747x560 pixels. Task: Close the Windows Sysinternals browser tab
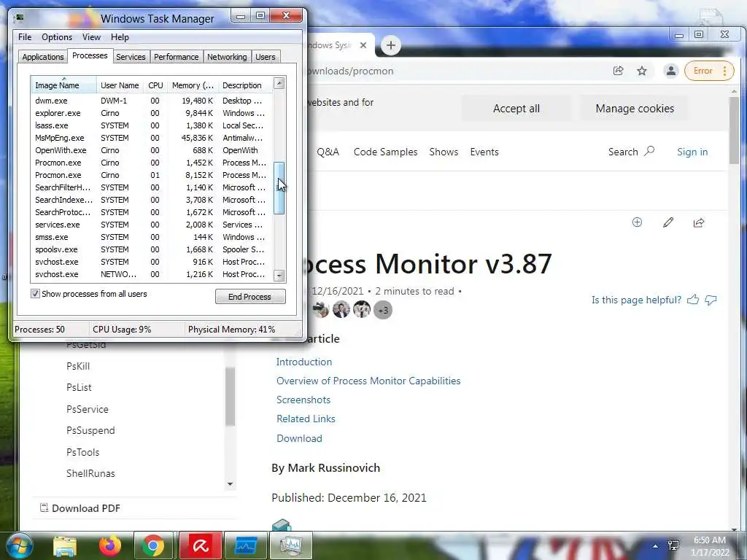point(363,45)
